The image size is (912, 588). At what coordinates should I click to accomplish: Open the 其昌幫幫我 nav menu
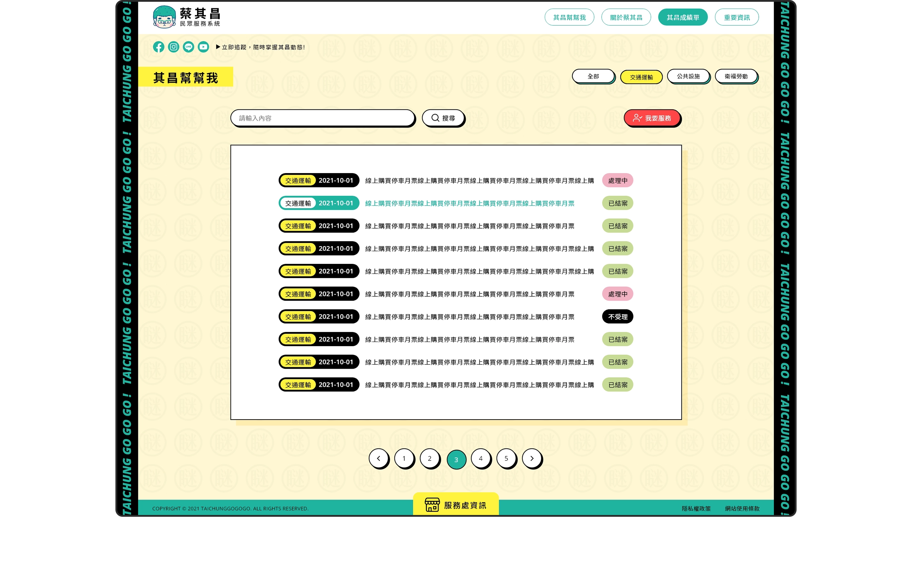click(x=569, y=17)
